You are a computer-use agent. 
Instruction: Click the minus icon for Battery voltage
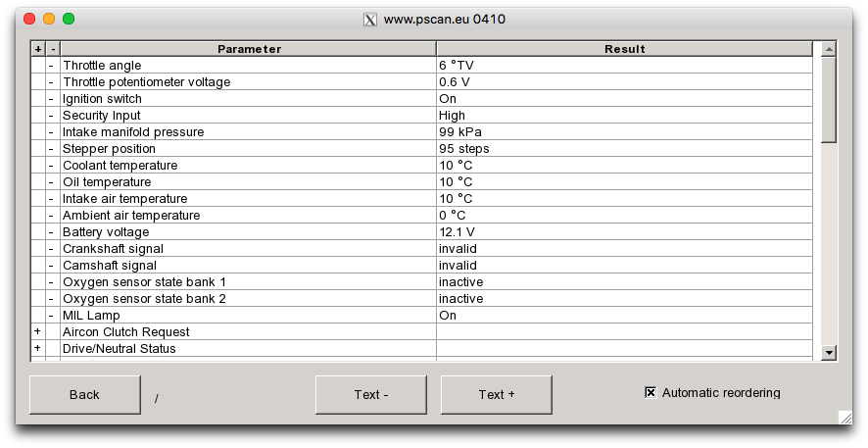point(52,231)
